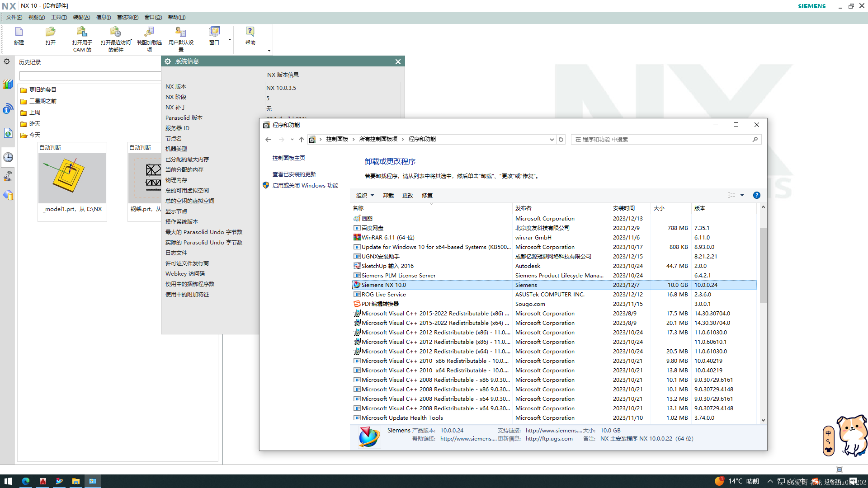Open the 首选项(P) menu
Viewport: 868px width, 488px height.
point(127,17)
